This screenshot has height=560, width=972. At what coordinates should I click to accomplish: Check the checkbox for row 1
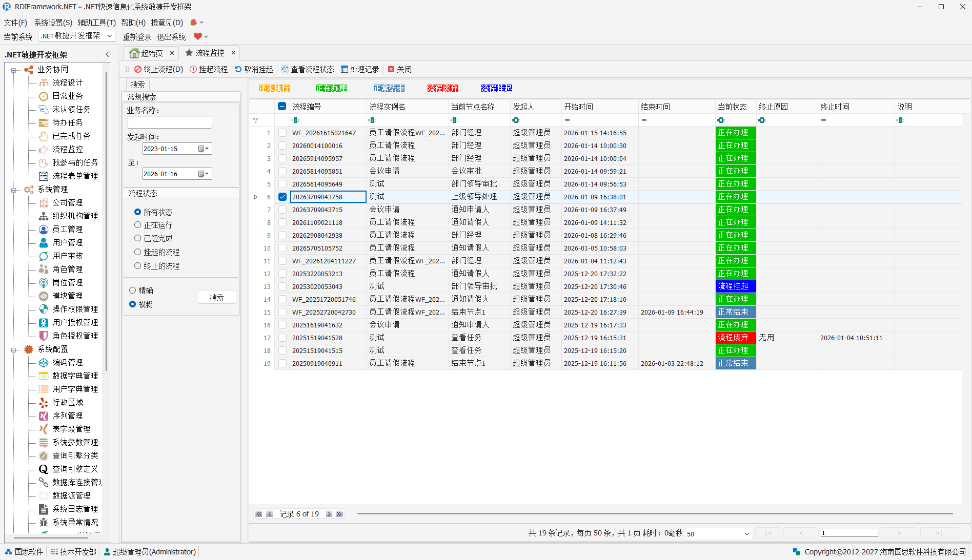click(x=282, y=133)
